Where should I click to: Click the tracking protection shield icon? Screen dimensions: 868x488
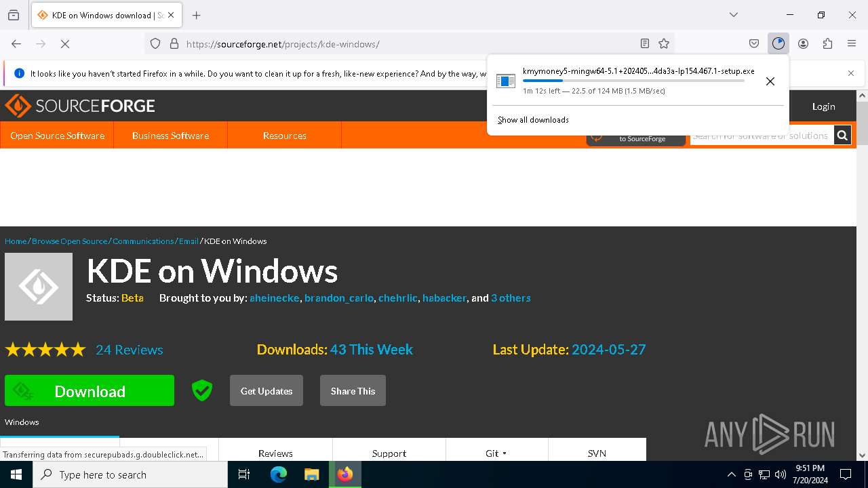[155, 43]
